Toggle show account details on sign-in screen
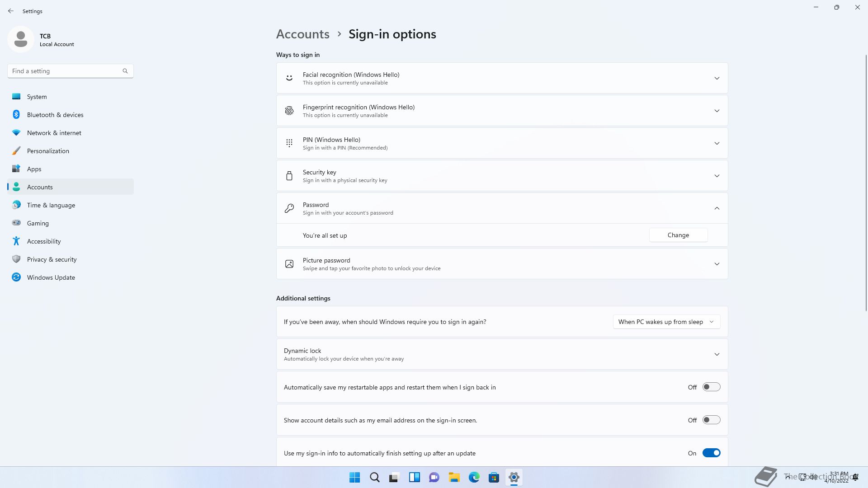The image size is (868, 488). pyautogui.click(x=711, y=420)
